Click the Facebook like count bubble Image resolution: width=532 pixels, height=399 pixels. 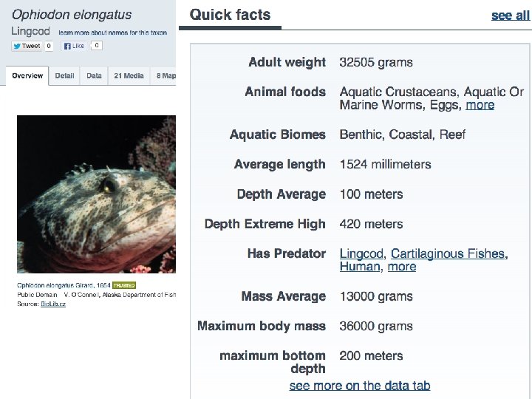pyautogui.click(x=96, y=46)
